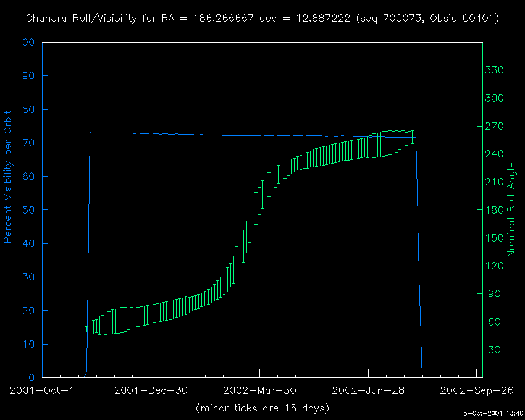Click the 120 roll angle tick label
Viewport: 525px width, 420px height.
pos(496,266)
